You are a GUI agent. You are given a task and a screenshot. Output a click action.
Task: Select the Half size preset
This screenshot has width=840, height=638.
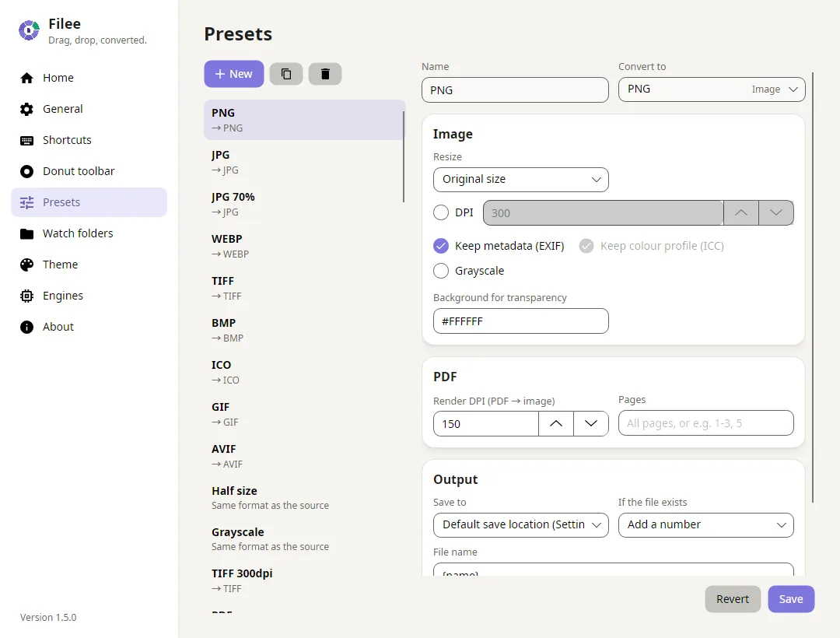click(304, 498)
